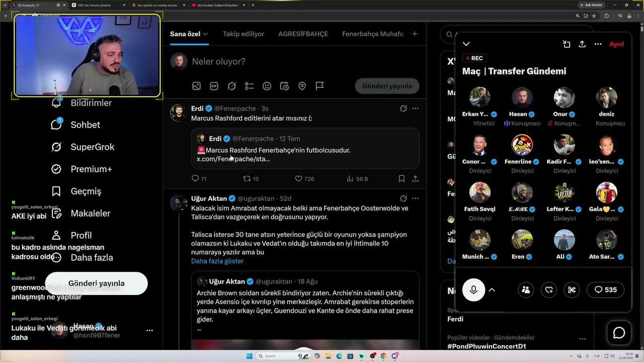Add a GIF to the post
This screenshot has height=362, width=644.
click(x=214, y=86)
